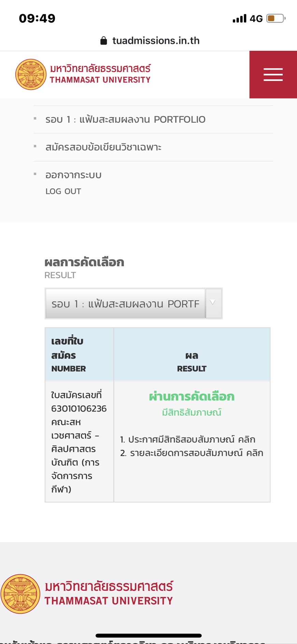297x644 pixels.
Task: Expand the round selection dropdown arrow
Action: click(213, 303)
